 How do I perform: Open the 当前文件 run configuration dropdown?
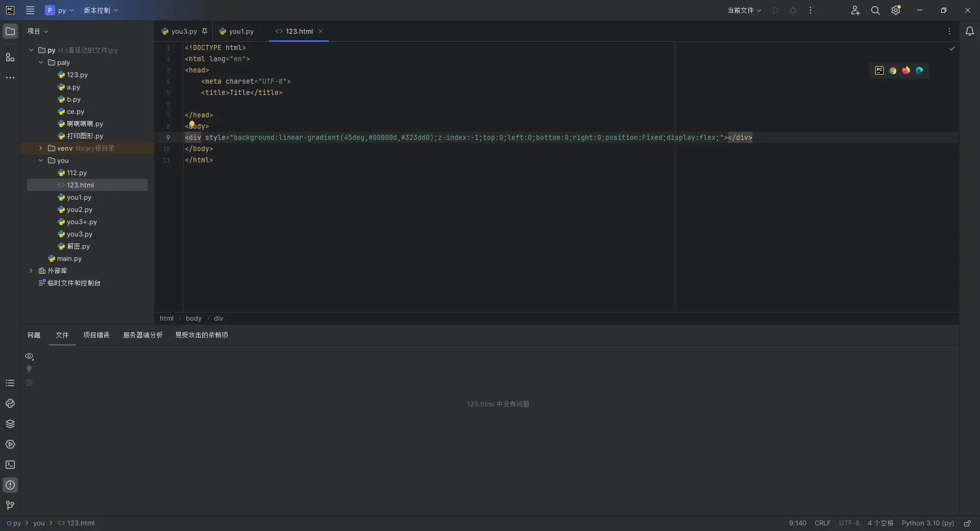coord(744,10)
